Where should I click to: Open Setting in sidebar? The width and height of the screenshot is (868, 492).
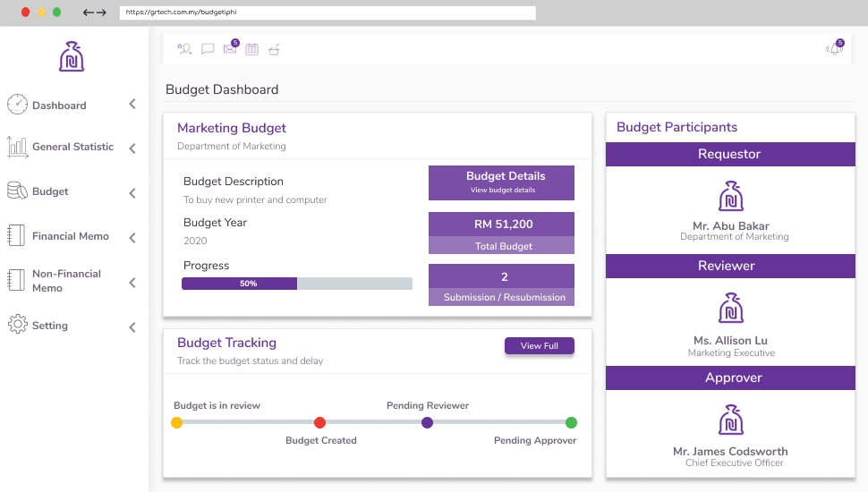pyautogui.click(x=50, y=326)
